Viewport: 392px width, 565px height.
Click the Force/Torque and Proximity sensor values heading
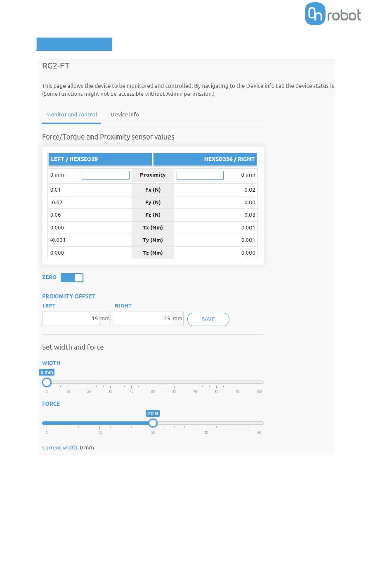tap(108, 137)
